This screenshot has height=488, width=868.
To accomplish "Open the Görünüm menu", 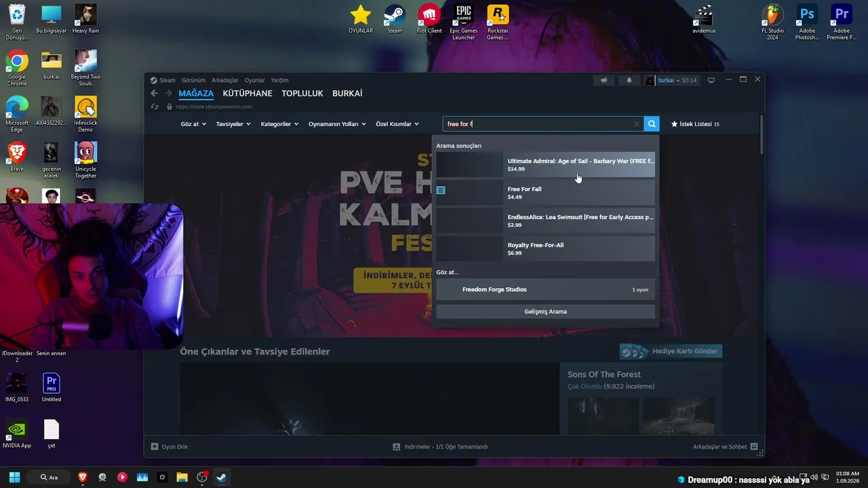I will tap(193, 80).
